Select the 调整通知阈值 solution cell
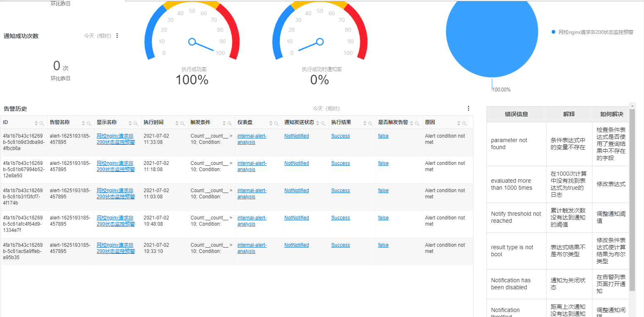The height and width of the screenshot is (317, 644). [x=611, y=217]
